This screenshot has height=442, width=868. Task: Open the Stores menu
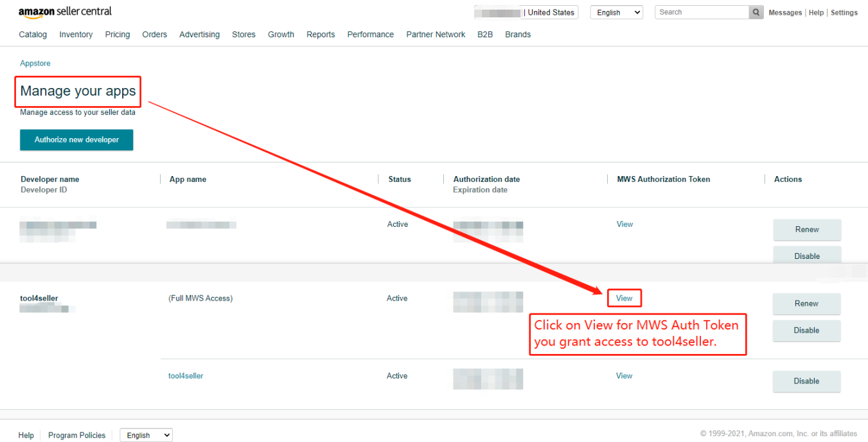point(244,35)
